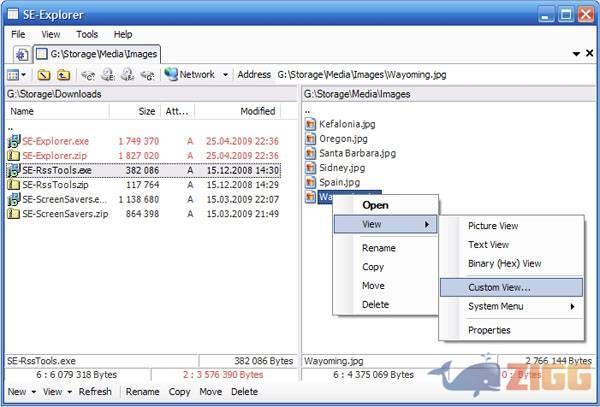Select Binary (Hex) View option
The width and height of the screenshot is (600, 407).
coord(504,264)
